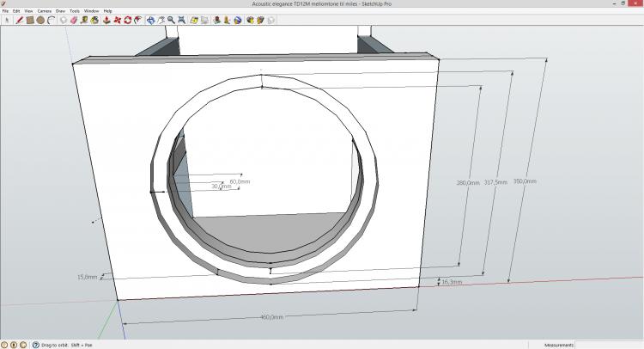Open the Draw menu
644x349 pixels.
(60, 11)
